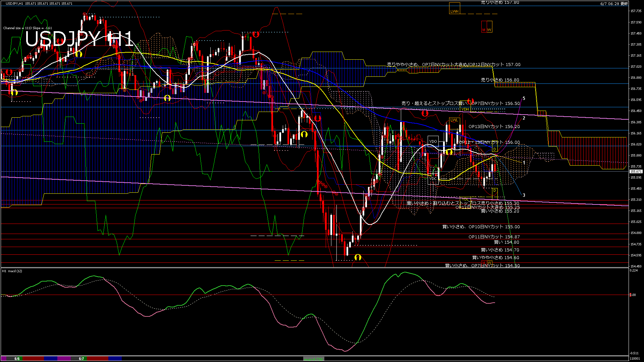Select the YDC yesterday-close marker box
This screenshot has height=362, width=644.
[x=433, y=179]
